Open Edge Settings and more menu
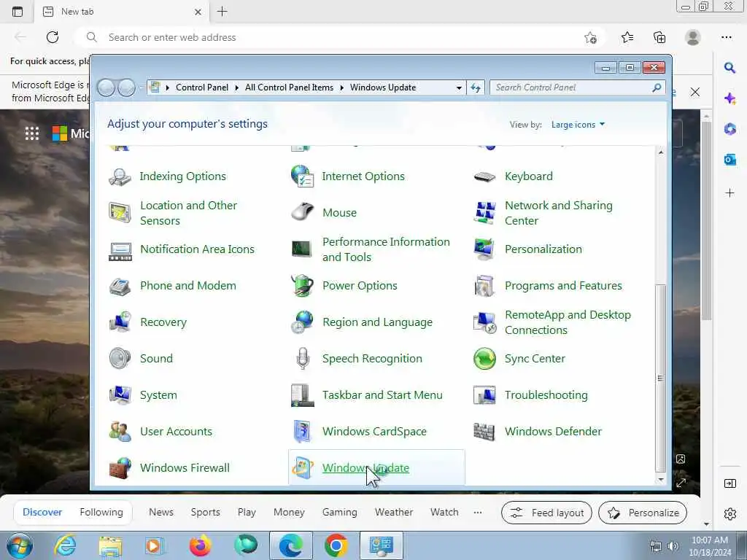 726,37
